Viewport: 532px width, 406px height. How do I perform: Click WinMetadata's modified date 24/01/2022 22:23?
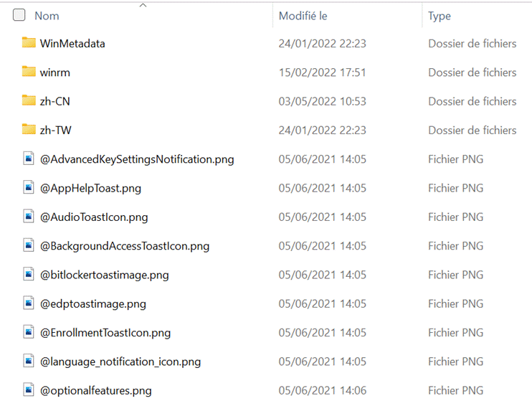pos(323,44)
